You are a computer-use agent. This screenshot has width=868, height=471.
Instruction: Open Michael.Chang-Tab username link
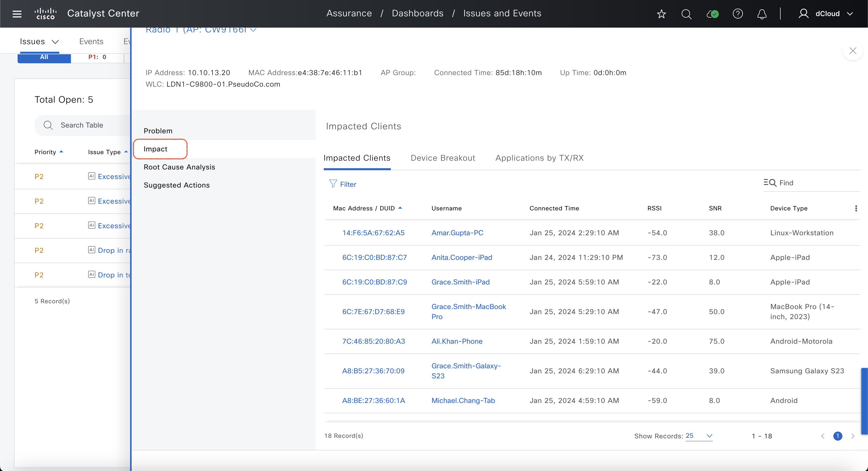pyautogui.click(x=463, y=401)
